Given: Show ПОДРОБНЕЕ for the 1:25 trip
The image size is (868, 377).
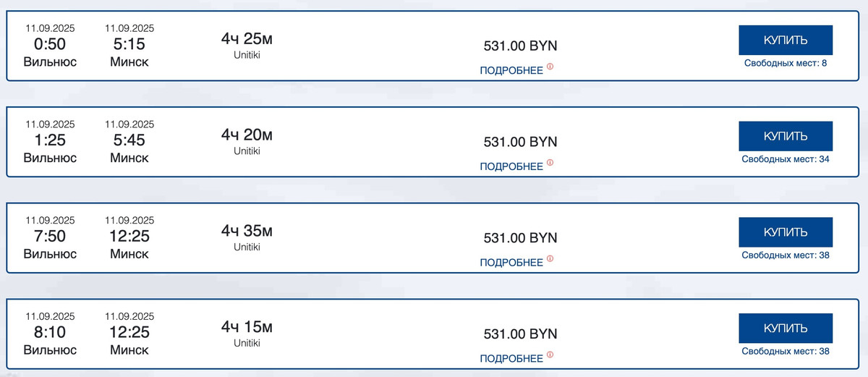Looking at the screenshot, I should (511, 167).
